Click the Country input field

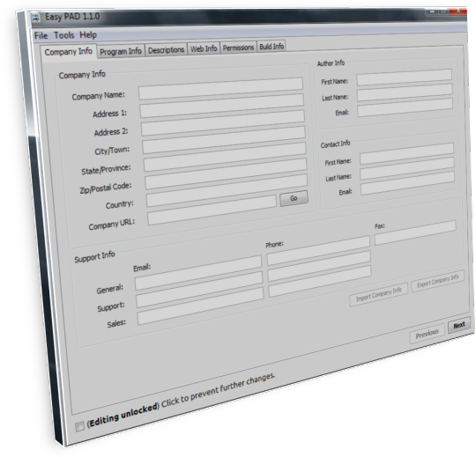pyautogui.click(x=227, y=190)
